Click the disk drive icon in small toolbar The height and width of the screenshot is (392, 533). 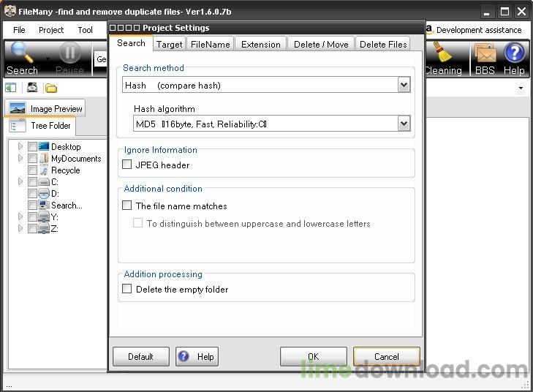tap(32, 88)
